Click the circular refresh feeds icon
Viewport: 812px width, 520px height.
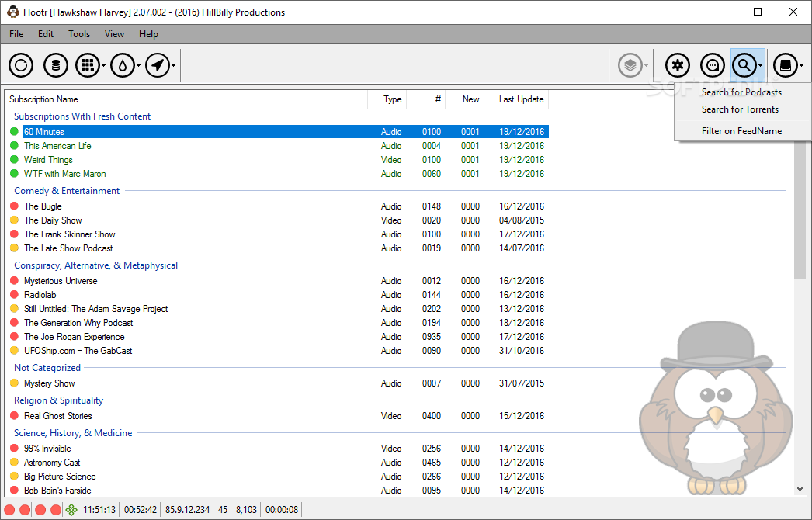21,65
